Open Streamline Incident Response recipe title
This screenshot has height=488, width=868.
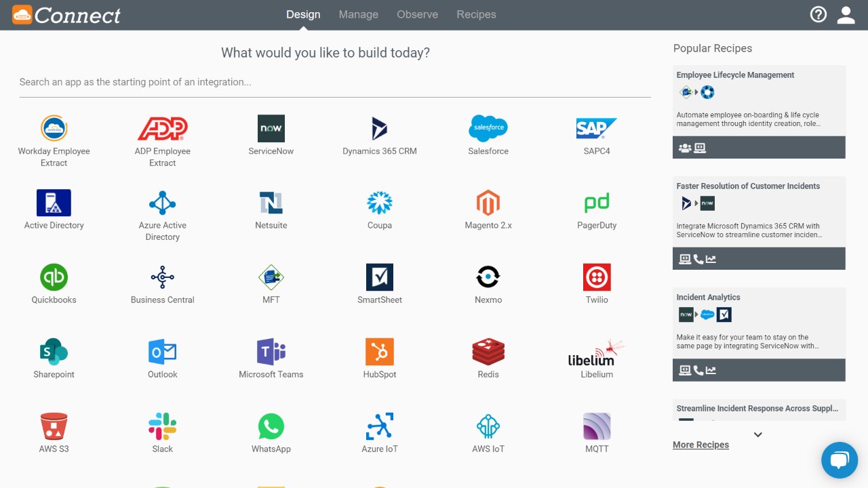point(757,409)
